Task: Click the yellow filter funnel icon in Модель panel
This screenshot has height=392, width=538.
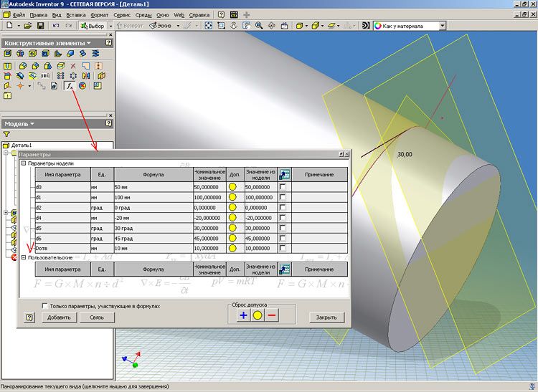Action: [x=6, y=134]
